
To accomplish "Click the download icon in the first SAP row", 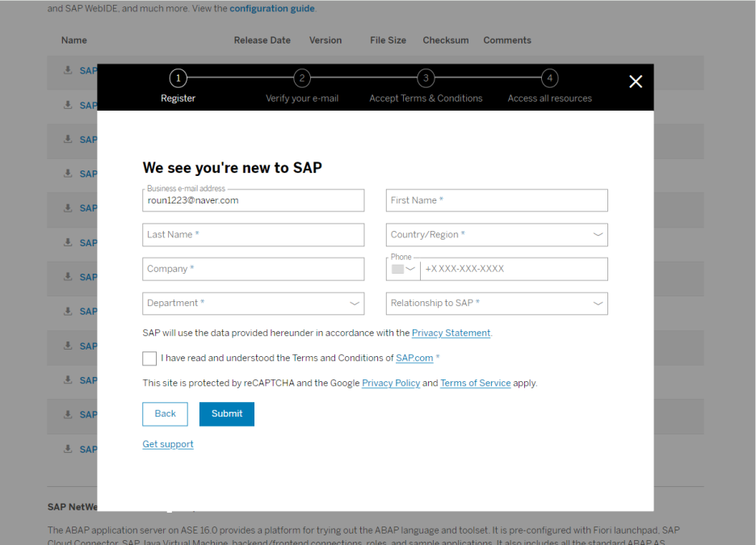I will (68, 70).
